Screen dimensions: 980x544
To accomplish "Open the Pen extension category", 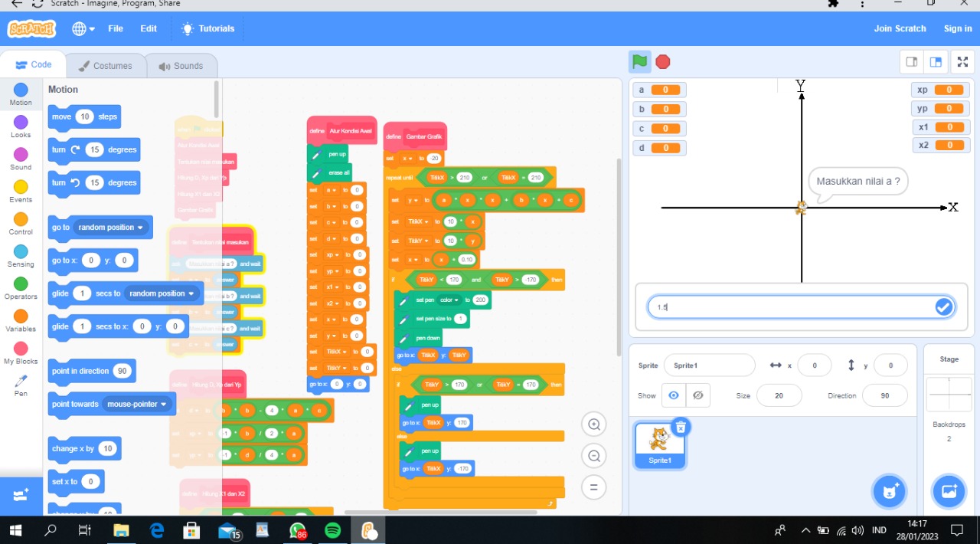I will (21, 385).
